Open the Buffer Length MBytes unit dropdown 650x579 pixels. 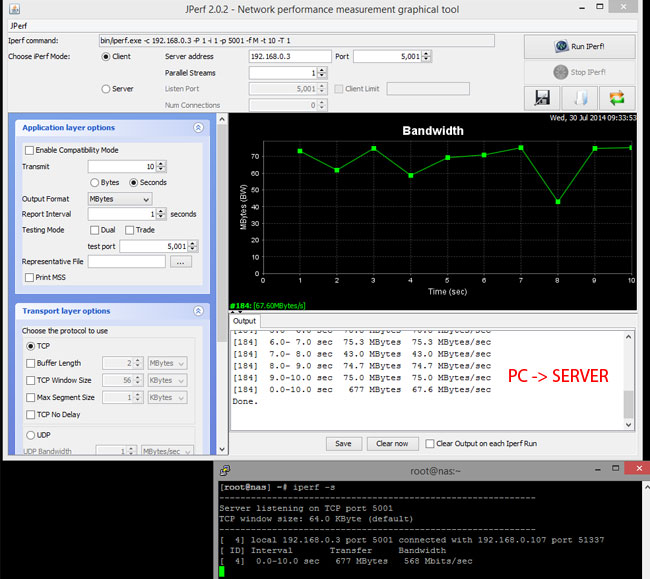[167, 363]
